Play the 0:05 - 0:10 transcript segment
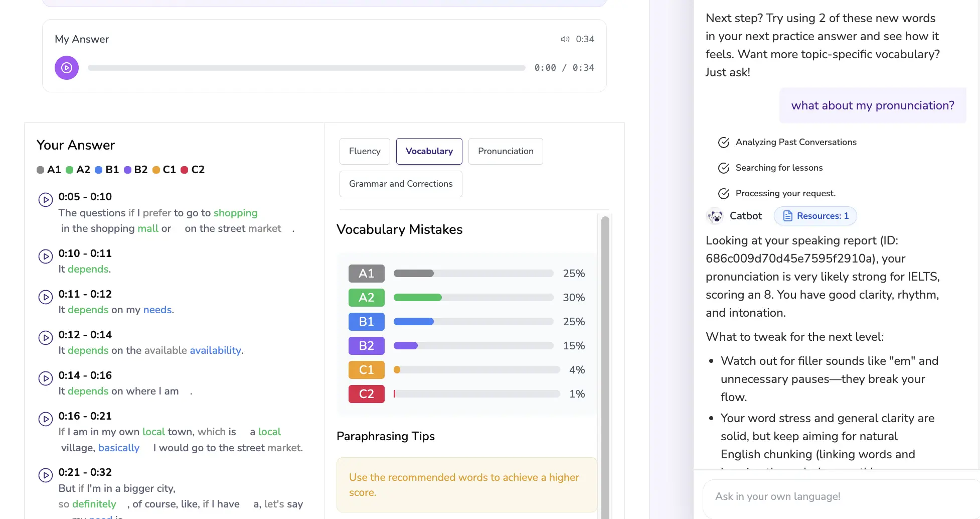The image size is (980, 519). 45,199
